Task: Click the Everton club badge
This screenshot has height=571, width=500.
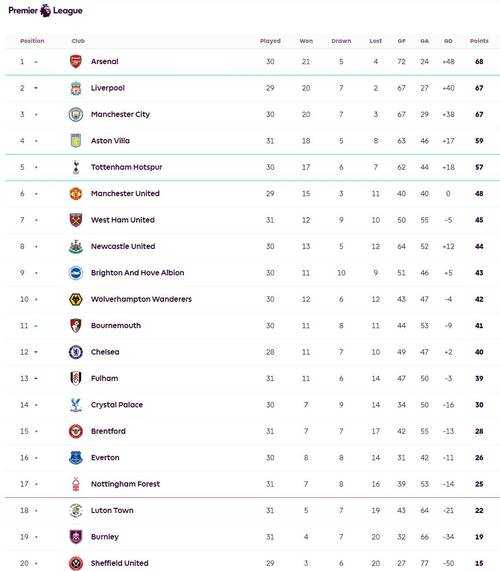Action: point(76,458)
